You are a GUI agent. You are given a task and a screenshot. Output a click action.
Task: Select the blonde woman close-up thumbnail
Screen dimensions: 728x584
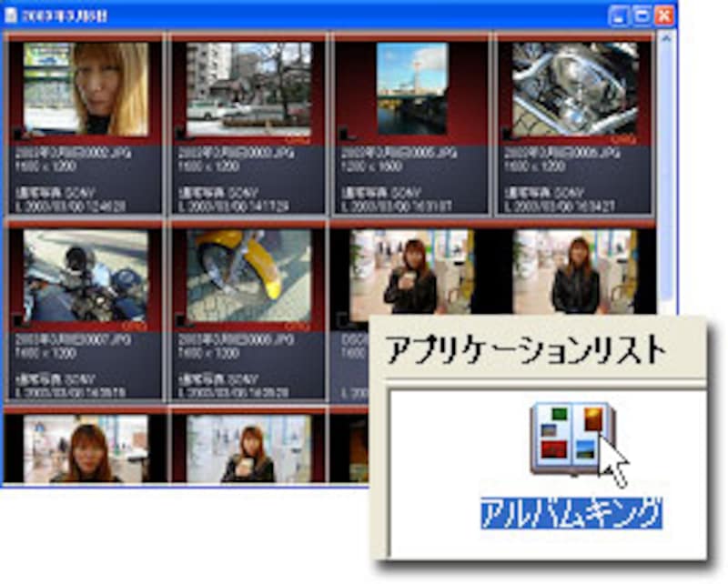tap(86, 88)
